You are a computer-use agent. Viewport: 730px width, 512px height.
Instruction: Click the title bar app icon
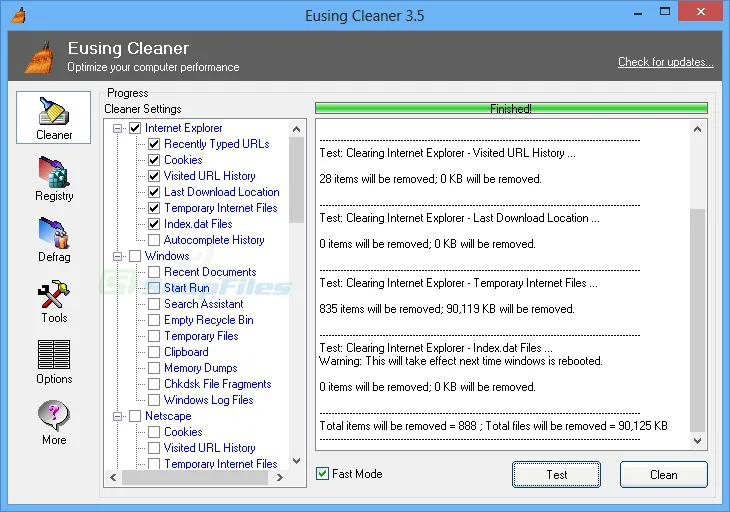coord(18,15)
